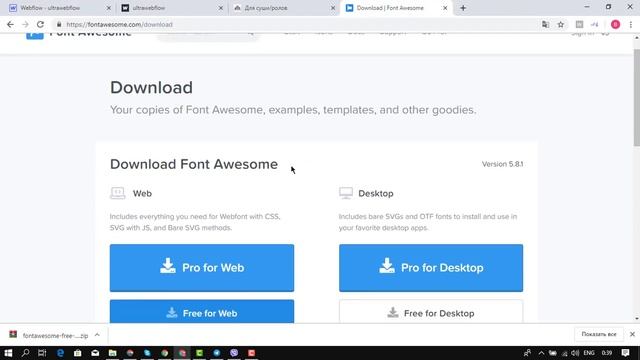Image resolution: width=640 pixels, height=360 pixels.
Task: Bookmark this page with the star
Action: [x=561, y=24]
